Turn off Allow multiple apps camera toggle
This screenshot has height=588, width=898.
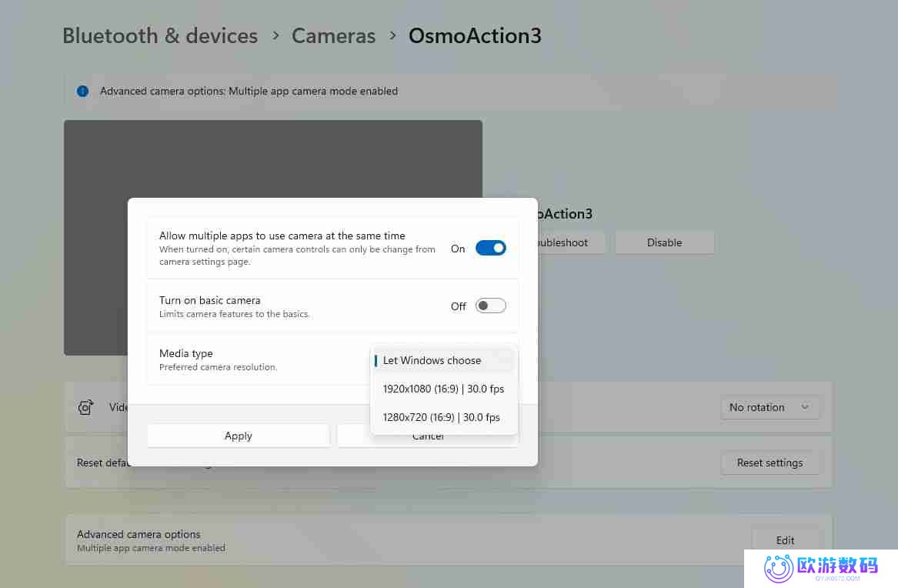pyautogui.click(x=490, y=248)
